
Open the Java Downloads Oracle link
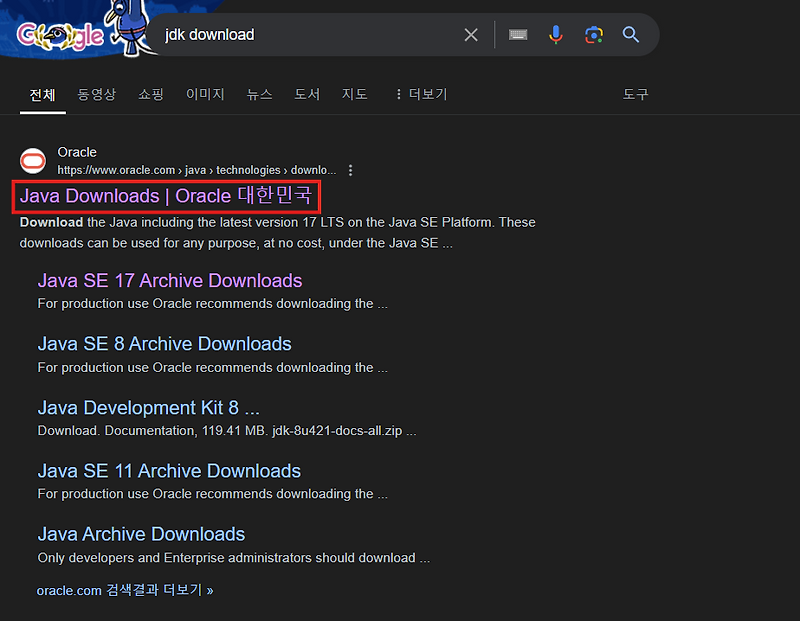[165, 196]
